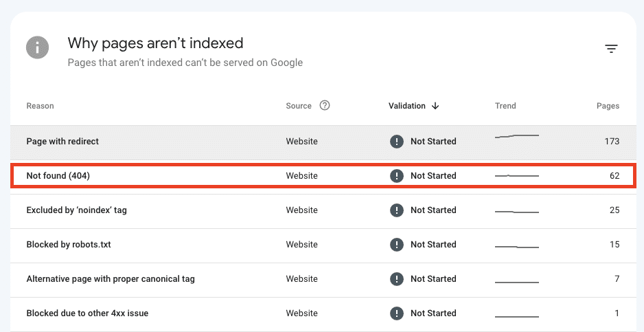The height and width of the screenshot is (332, 644).
Task: Open the filter rows icon
Action: tap(611, 48)
